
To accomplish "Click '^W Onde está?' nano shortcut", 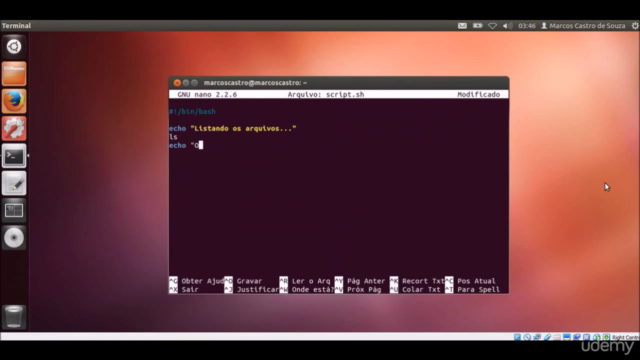I will (x=307, y=290).
